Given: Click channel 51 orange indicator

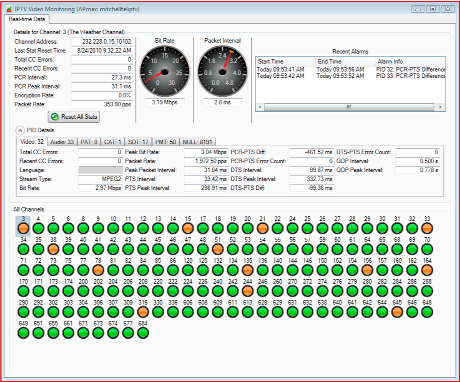Looking at the screenshot, I should [218, 249].
